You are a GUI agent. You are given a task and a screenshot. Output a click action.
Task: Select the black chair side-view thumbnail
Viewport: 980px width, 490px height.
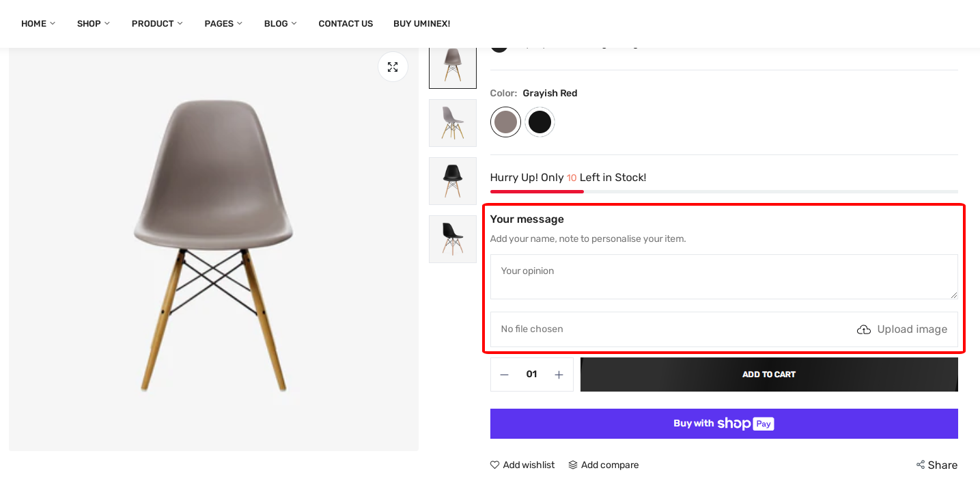[x=453, y=239]
